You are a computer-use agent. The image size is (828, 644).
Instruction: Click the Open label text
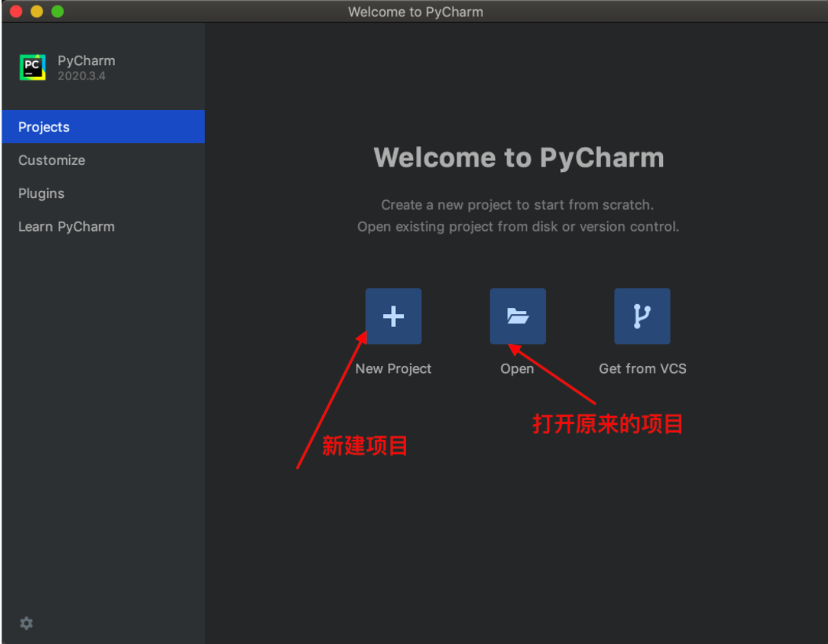click(x=517, y=369)
